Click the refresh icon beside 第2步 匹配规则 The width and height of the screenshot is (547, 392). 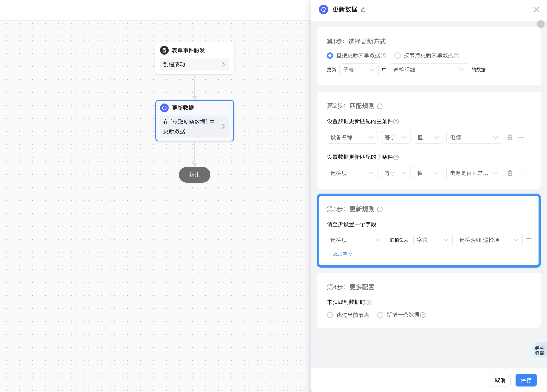(380, 106)
